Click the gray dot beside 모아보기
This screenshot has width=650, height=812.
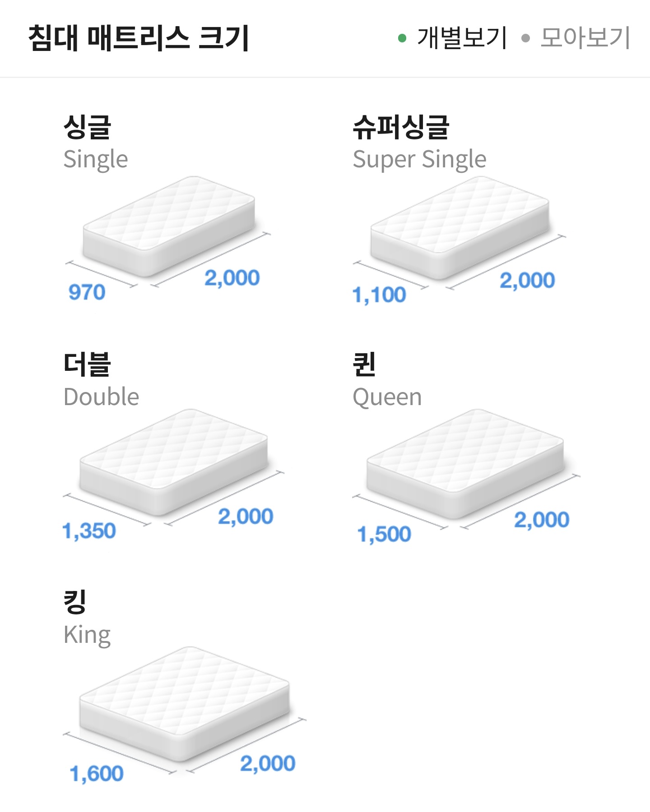[525, 38]
